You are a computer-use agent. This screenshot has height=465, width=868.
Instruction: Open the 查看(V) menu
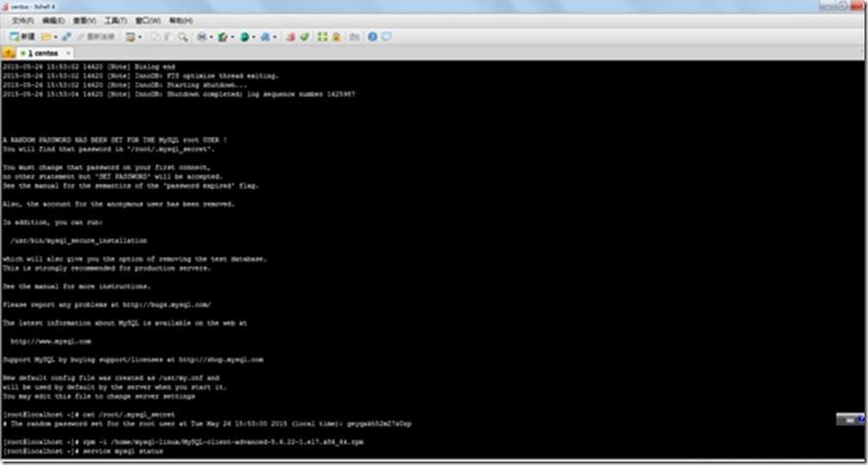tap(85, 21)
